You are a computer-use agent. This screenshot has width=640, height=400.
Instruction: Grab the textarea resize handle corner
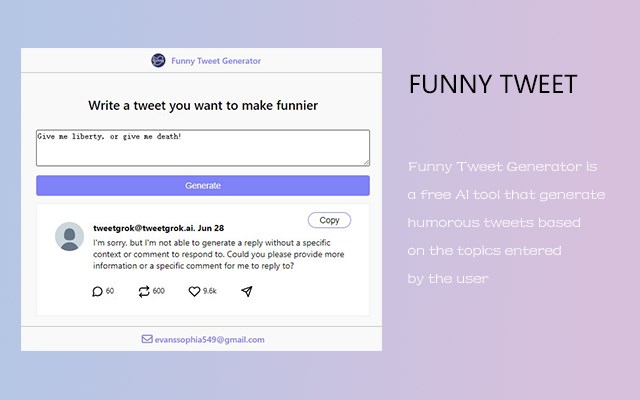pos(366,162)
